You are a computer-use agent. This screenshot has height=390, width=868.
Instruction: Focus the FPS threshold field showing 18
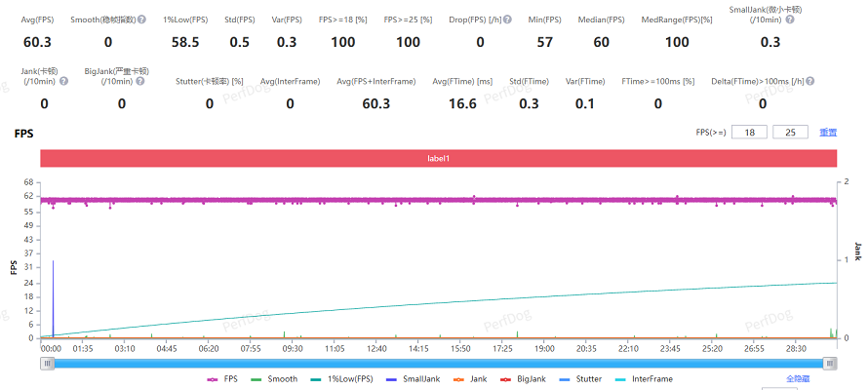coord(750,133)
